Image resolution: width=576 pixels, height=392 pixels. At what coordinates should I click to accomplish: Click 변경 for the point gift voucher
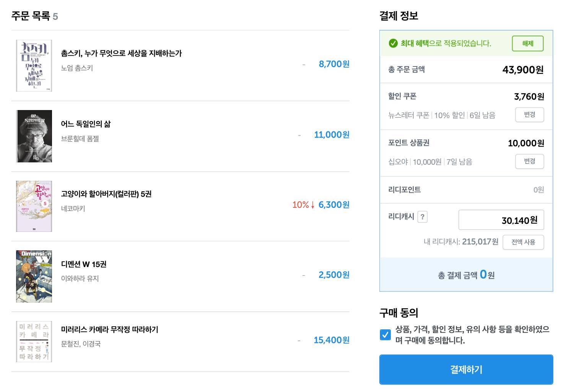[529, 161]
